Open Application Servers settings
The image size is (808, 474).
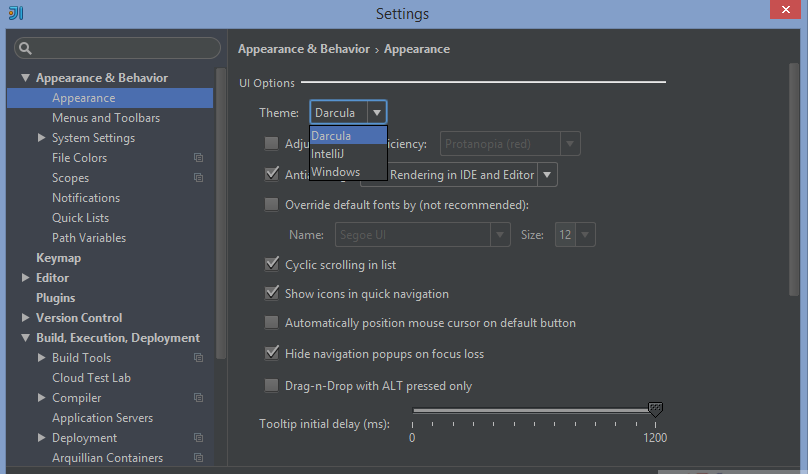103,418
